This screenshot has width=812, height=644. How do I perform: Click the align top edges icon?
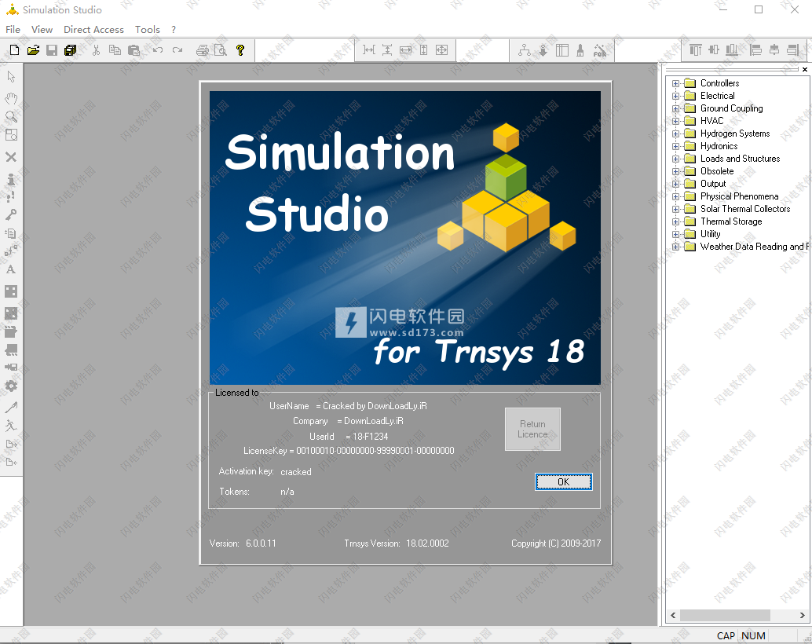(x=696, y=49)
